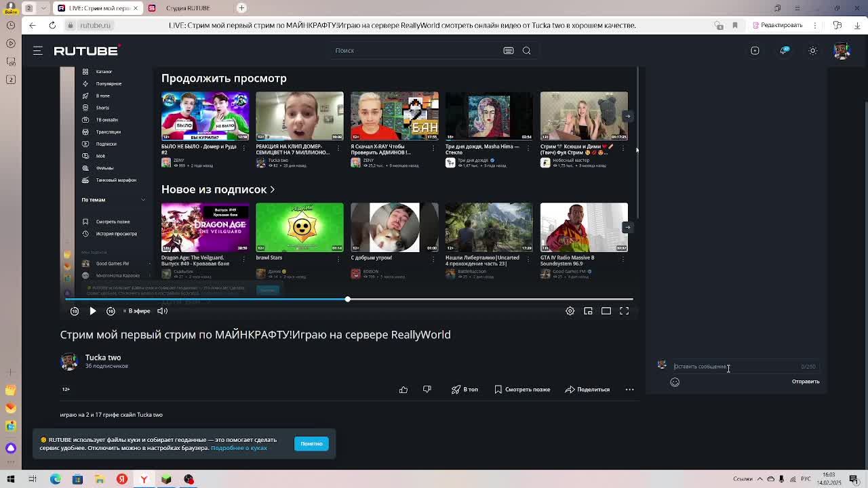Click the player progress slider handle

pyautogui.click(x=348, y=300)
